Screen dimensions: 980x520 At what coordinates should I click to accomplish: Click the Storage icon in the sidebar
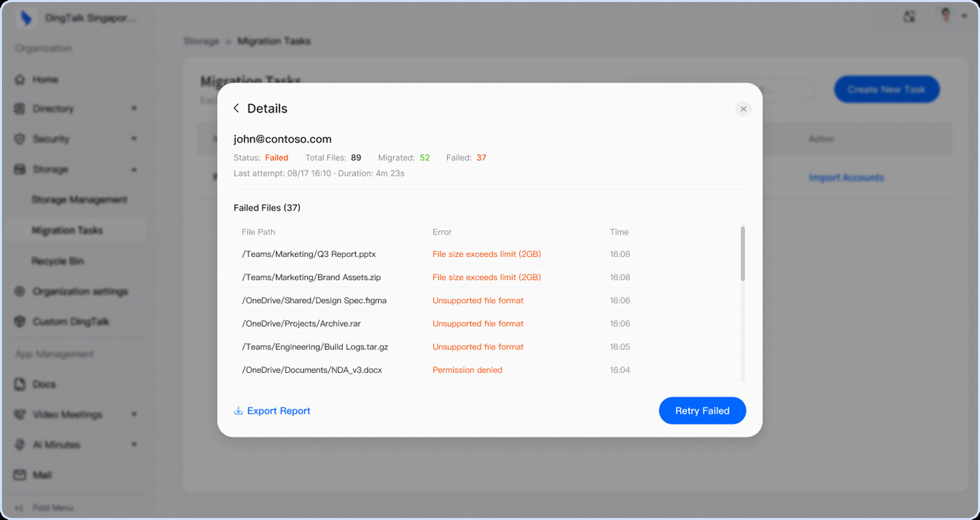[20, 170]
